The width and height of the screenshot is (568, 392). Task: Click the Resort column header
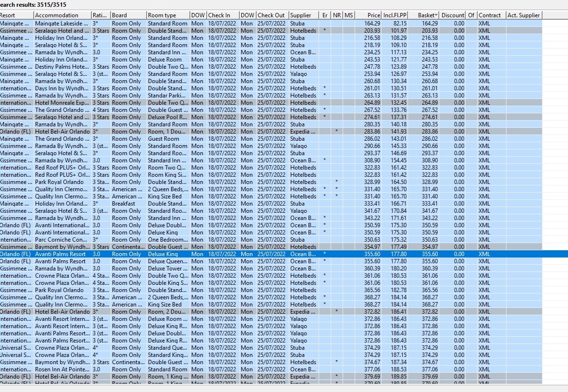coord(16,15)
